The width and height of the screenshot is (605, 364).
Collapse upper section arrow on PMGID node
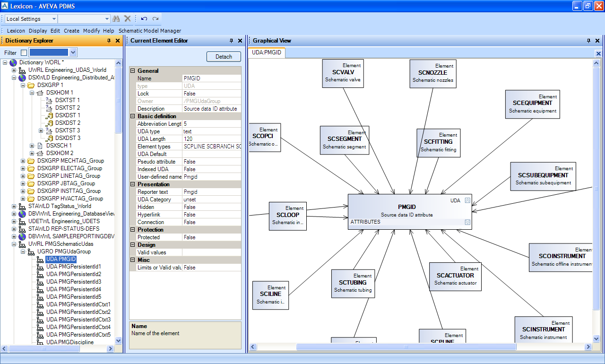467,200
